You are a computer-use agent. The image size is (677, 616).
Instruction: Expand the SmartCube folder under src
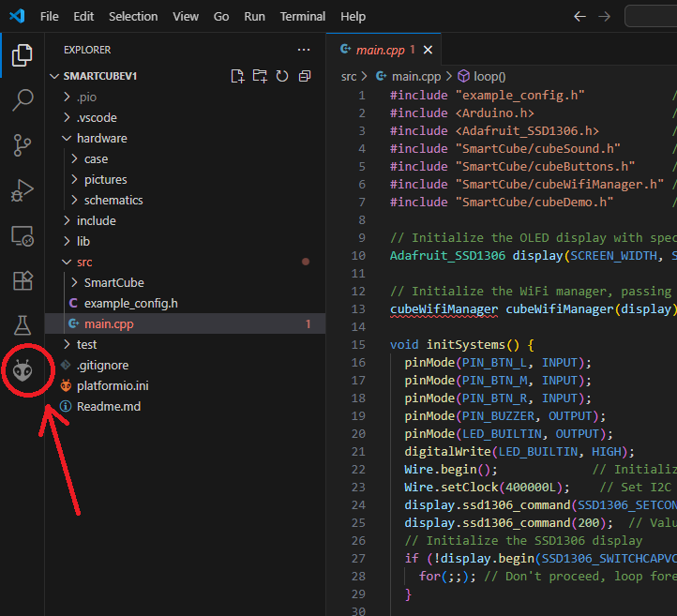click(x=113, y=283)
